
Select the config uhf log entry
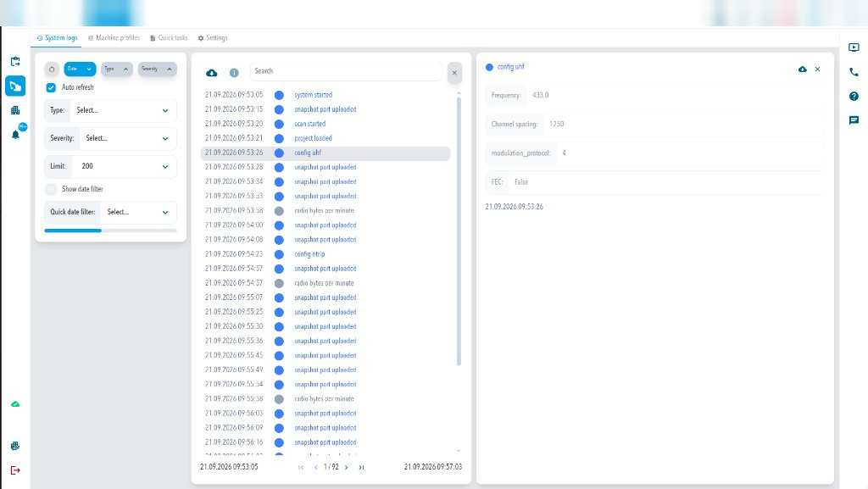point(325,153)
